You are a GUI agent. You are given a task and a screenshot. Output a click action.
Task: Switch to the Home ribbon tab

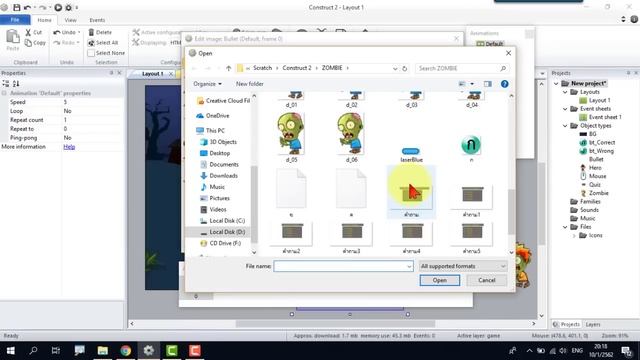[x=44, y=20]
